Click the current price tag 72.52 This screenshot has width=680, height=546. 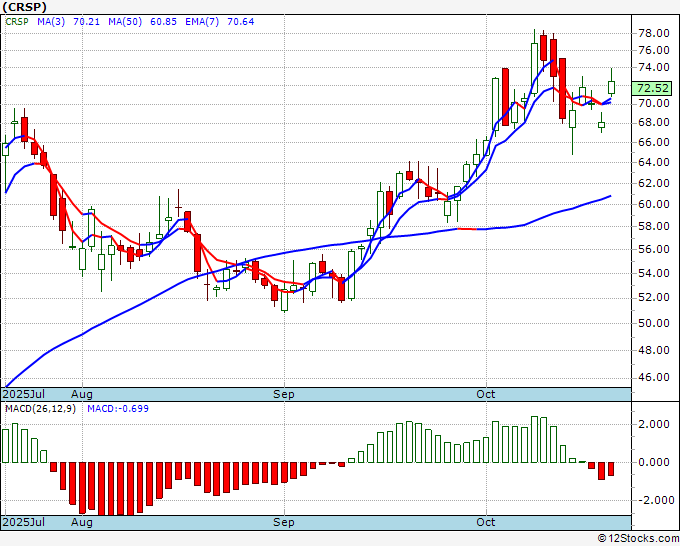point(652,88)
